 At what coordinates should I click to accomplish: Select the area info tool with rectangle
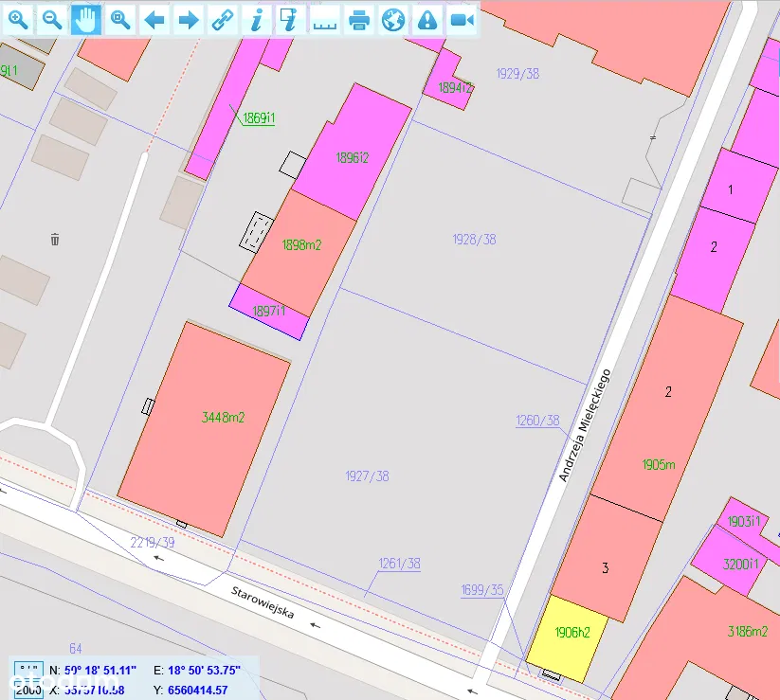click(291, 19)
